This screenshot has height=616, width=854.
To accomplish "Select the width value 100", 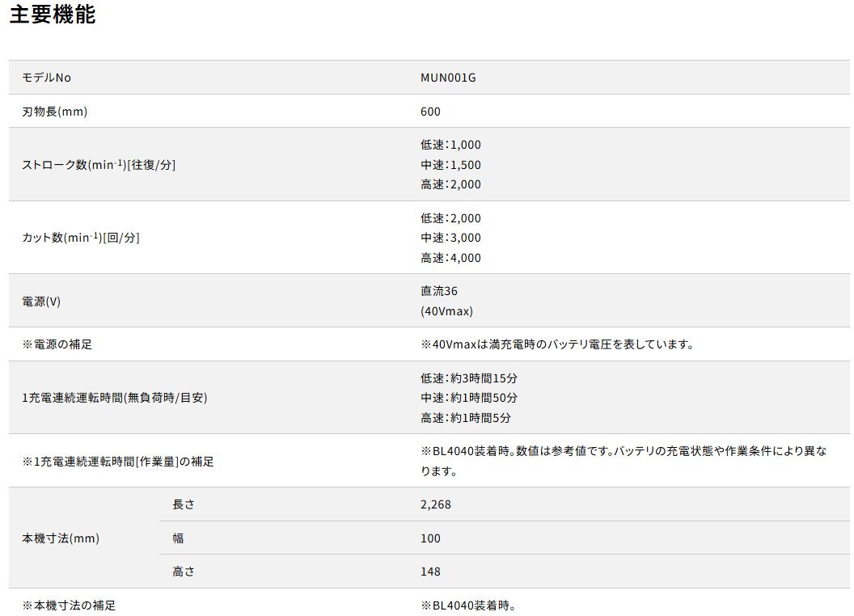I will point(430,538).
